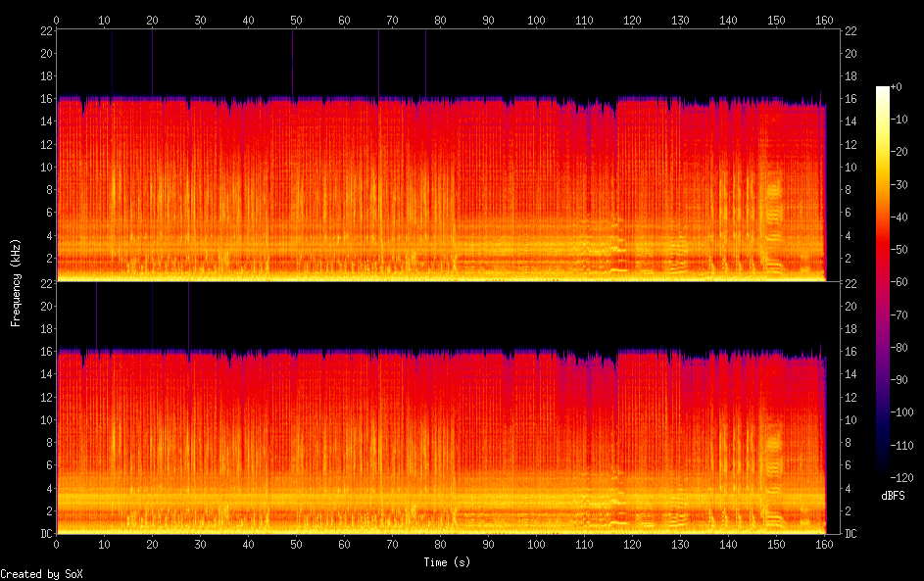Screen dimensions: 924x581
Task: Click tick "150" on the bottom time axis
Action: pyautogui.click(x=776, y=545)
